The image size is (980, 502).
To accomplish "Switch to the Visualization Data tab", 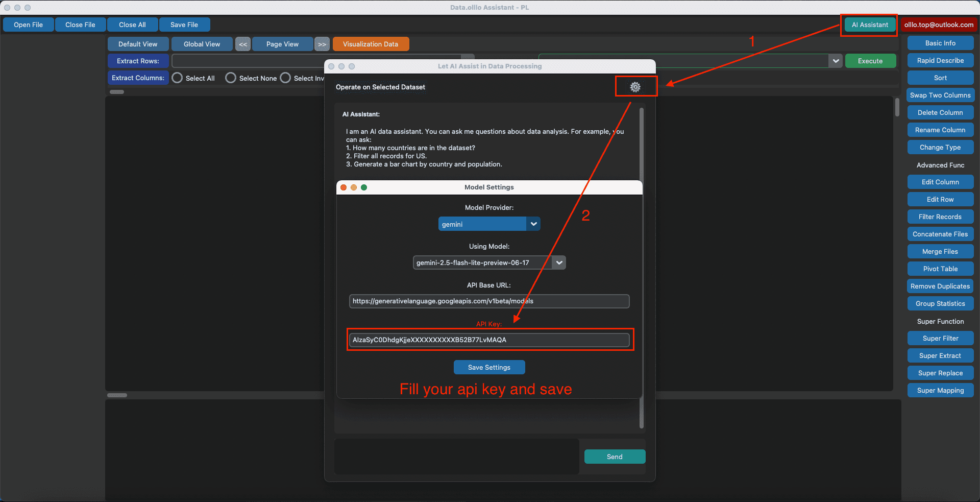I will (x=371, y=44).
